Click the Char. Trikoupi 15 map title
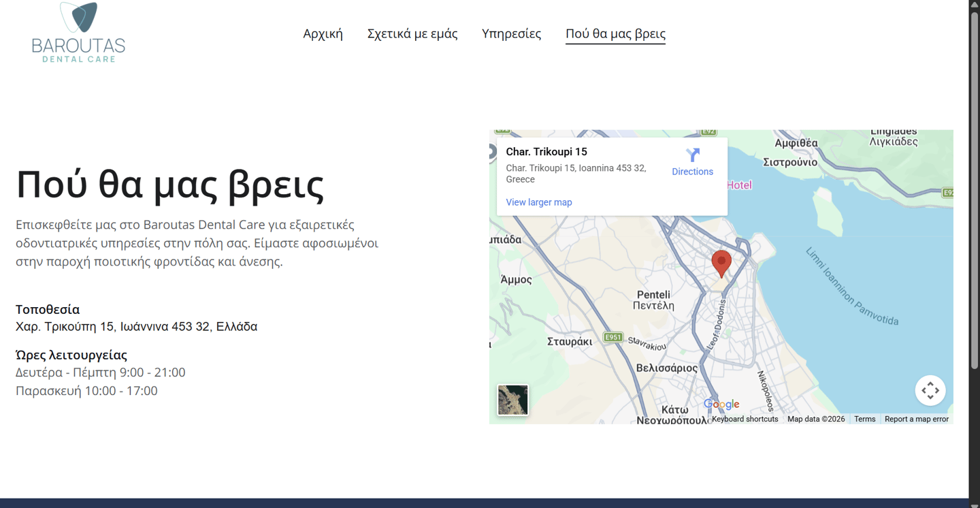Image resolution: width=980 pixels, height=508 pixels. [x=546, y=152]
